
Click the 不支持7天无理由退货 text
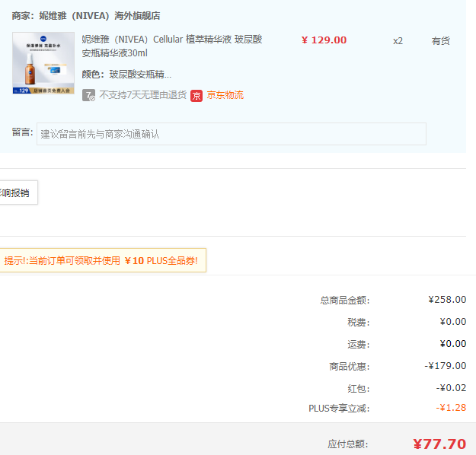tap(142, 95)
